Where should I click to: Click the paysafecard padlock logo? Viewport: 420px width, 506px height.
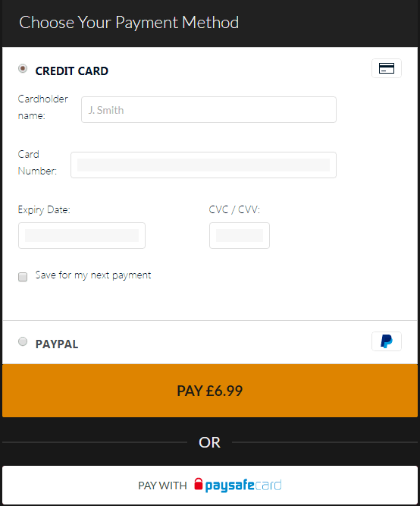199,484
